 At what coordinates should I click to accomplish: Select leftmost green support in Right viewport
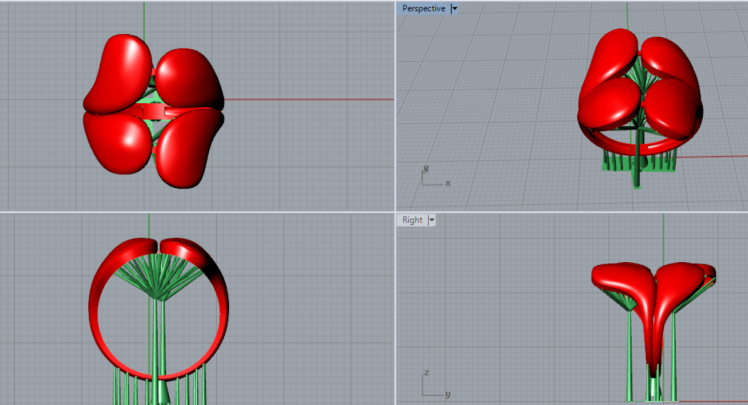tap(629, 360)
